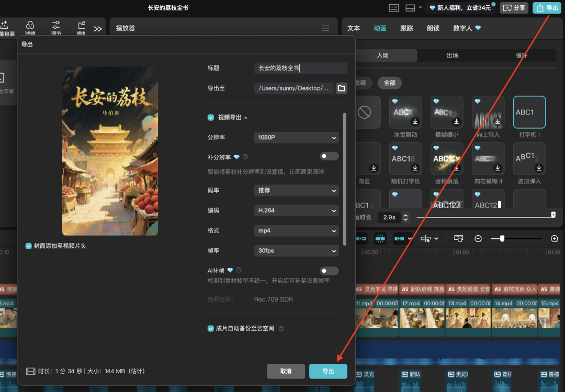The image size is (565, 392).
Task: Enable the 补分辨率 toggle switch
Action: 329,156
